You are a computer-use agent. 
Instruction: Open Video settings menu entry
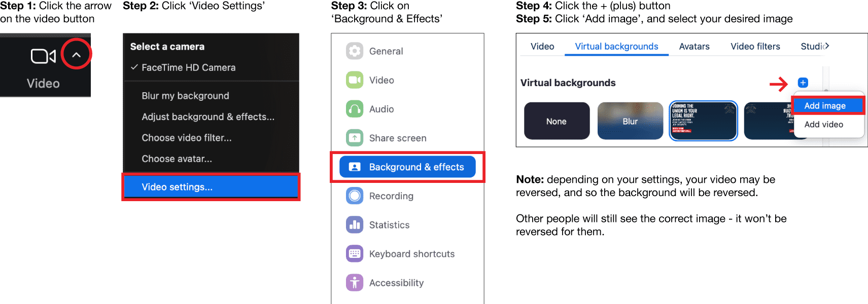(177, 187)
